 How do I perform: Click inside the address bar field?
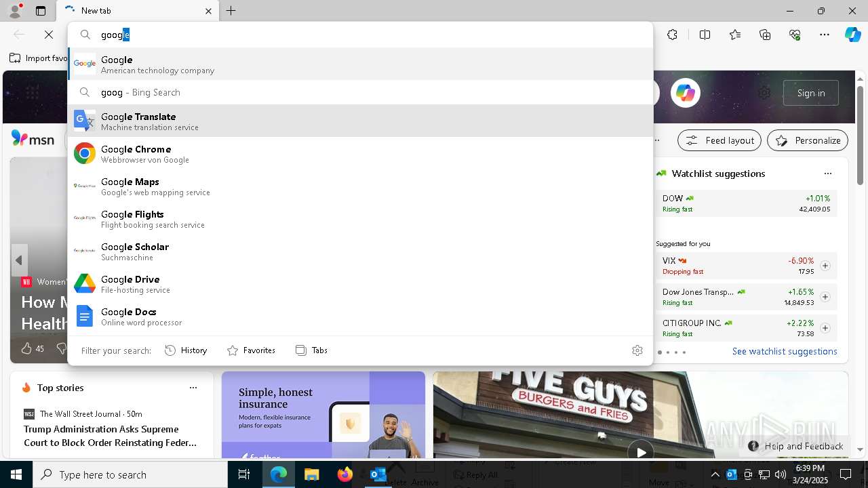[360, 35]
